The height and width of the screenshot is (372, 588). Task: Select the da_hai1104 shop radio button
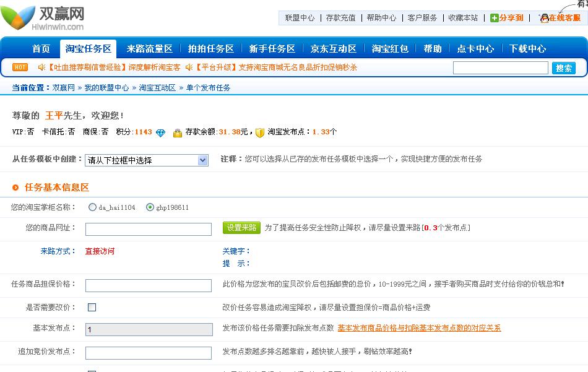coord(92,207)
